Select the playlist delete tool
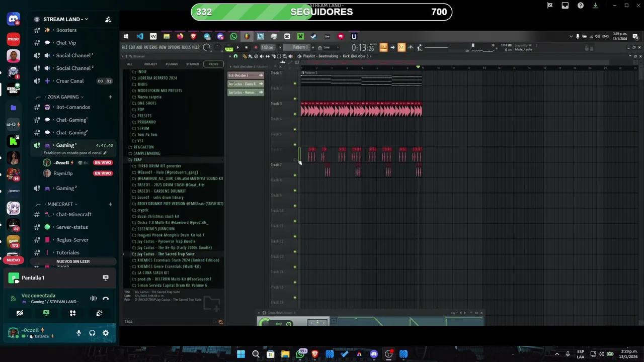Screen dimensions: 644x362 tap(256, 56)
